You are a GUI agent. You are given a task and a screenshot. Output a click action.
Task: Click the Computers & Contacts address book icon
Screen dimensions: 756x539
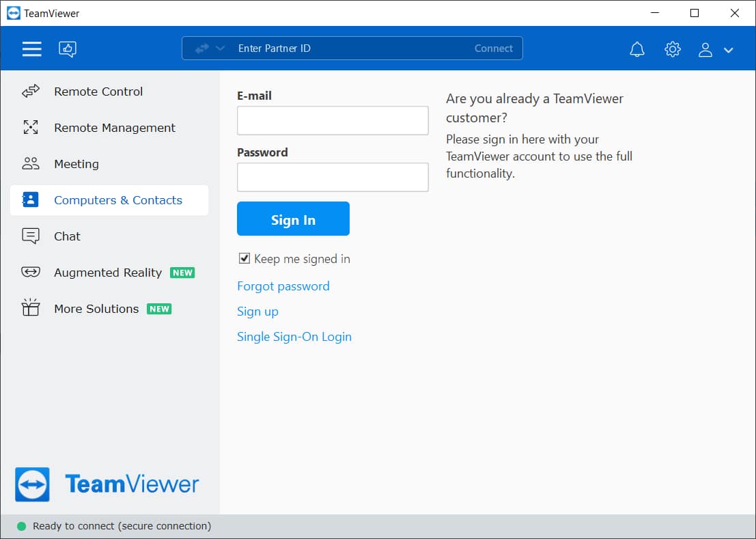click(x=30, y=199)
